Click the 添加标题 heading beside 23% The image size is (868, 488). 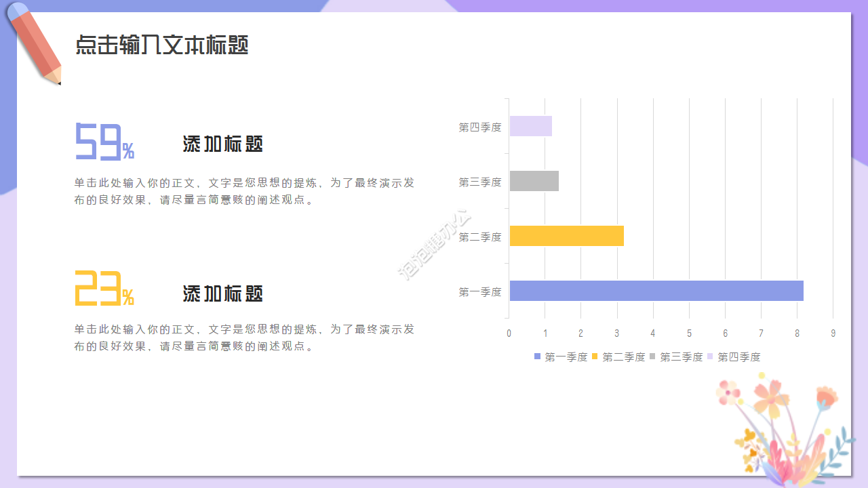(222, 293)
